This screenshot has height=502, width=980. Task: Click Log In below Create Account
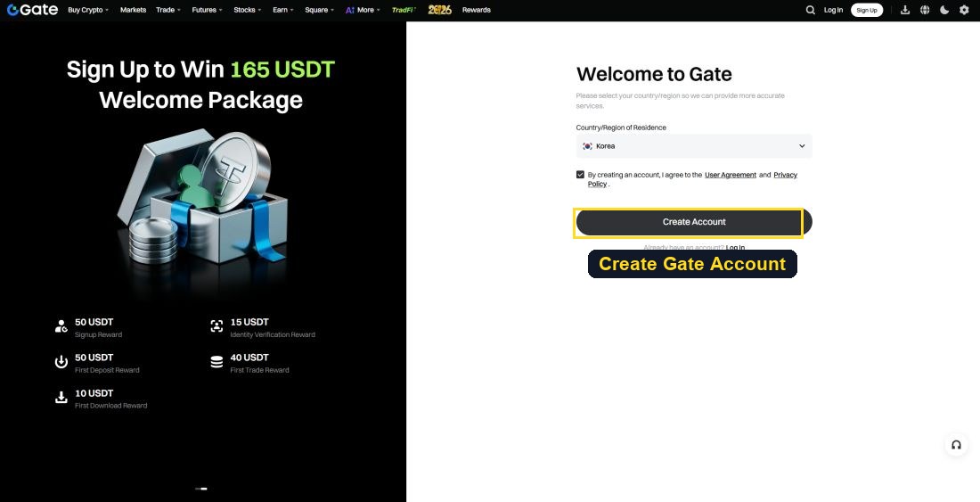735,248
